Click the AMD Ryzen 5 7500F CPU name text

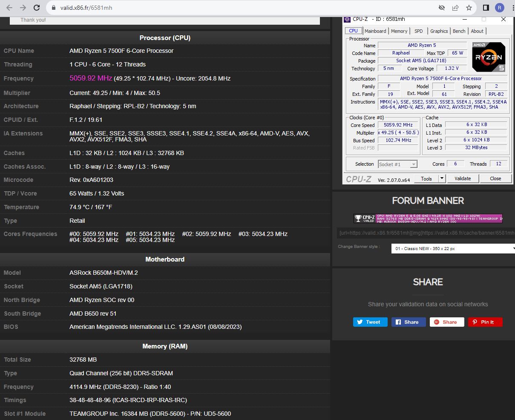point(121,51)
